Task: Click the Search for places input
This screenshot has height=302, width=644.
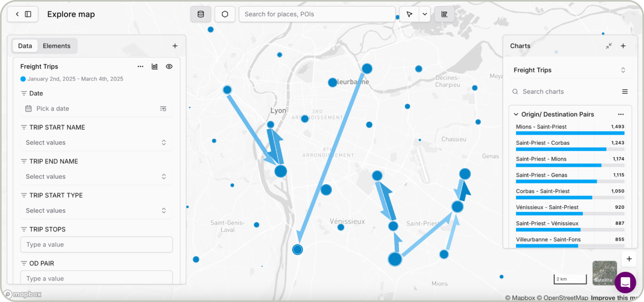Action: (x=317, y=14)
